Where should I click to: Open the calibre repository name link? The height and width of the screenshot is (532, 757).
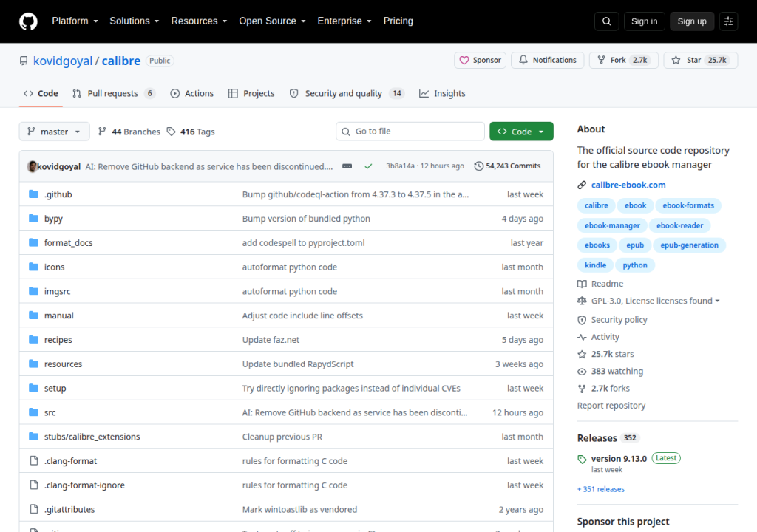click(120, 61)
